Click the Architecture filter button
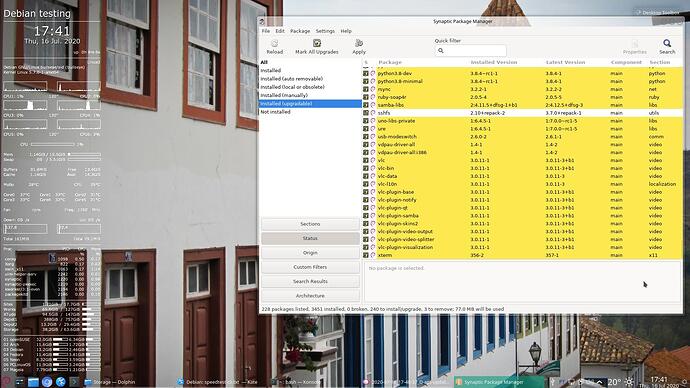Image resolution: width=690 pixels, height=388 pixels. click(x=310, y=296)
